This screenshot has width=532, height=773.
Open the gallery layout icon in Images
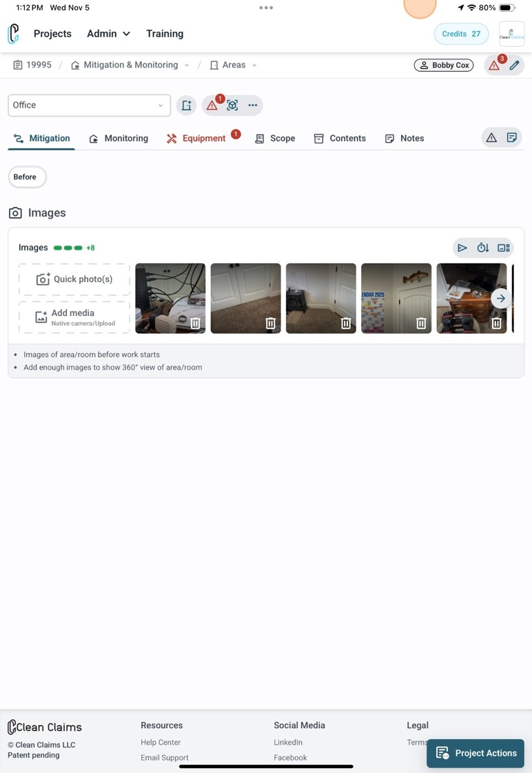click(504, 248)
